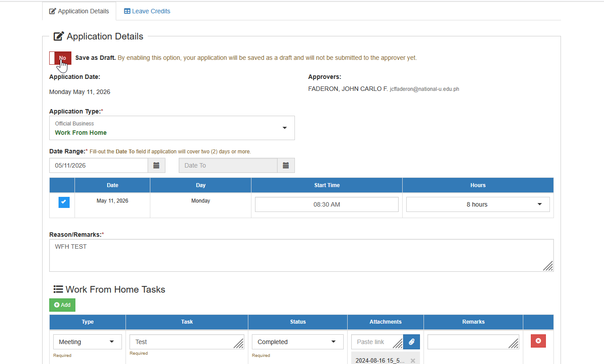
Task: Switch to the Leave Credits tab
Action: tap(147, 11)
